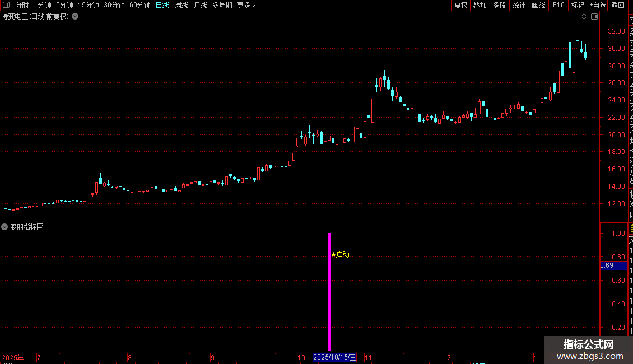
Task: Click the 标记 mark button
Action: pos(578,5)
